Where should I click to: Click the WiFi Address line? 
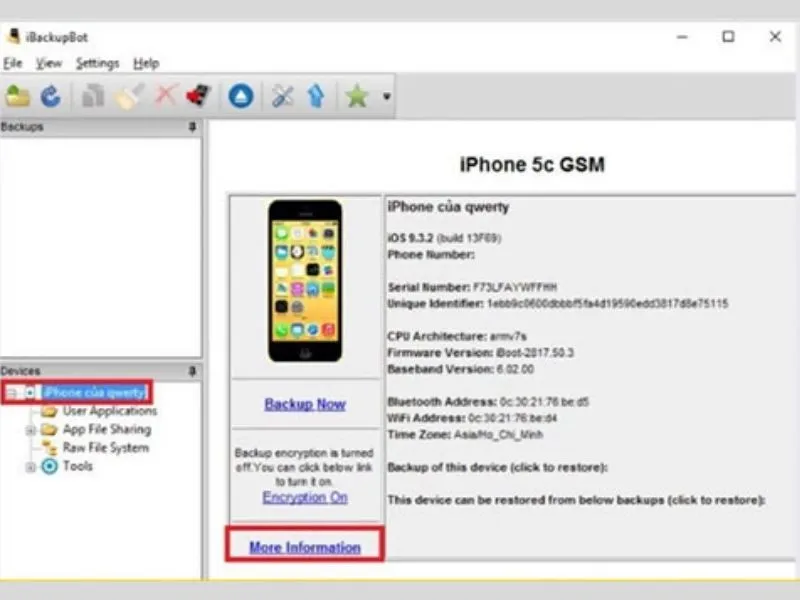click(x=472, y=418)
